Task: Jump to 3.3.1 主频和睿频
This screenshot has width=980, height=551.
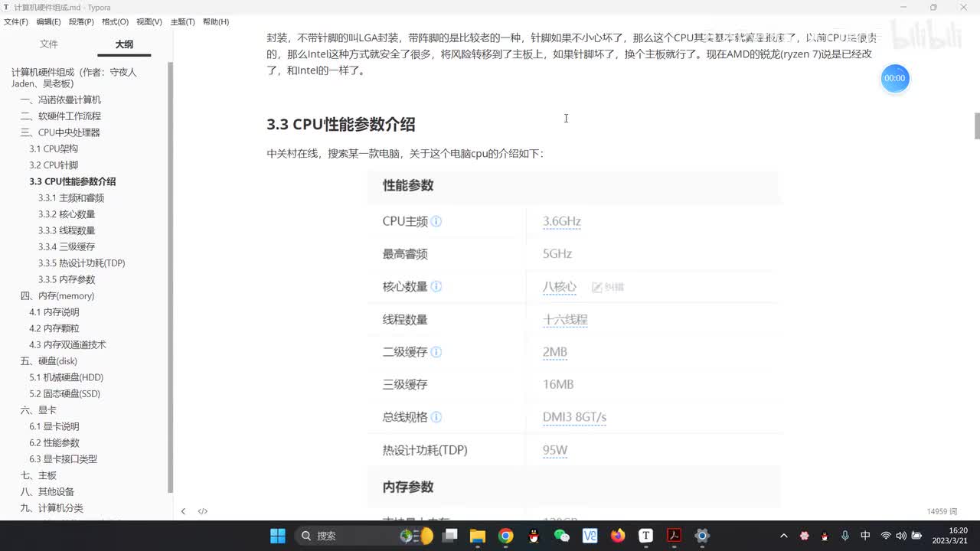Action: tap(71, 197)
